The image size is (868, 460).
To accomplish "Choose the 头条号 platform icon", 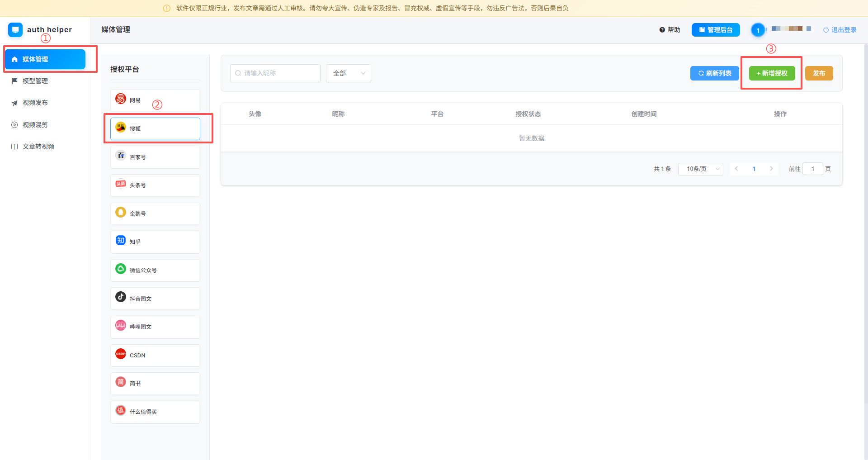I will 121,184.
